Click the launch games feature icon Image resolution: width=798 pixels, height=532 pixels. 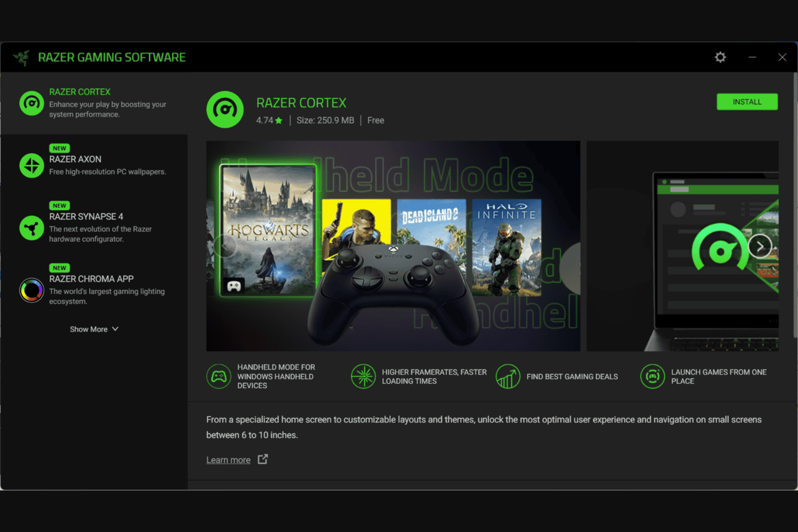653,376
